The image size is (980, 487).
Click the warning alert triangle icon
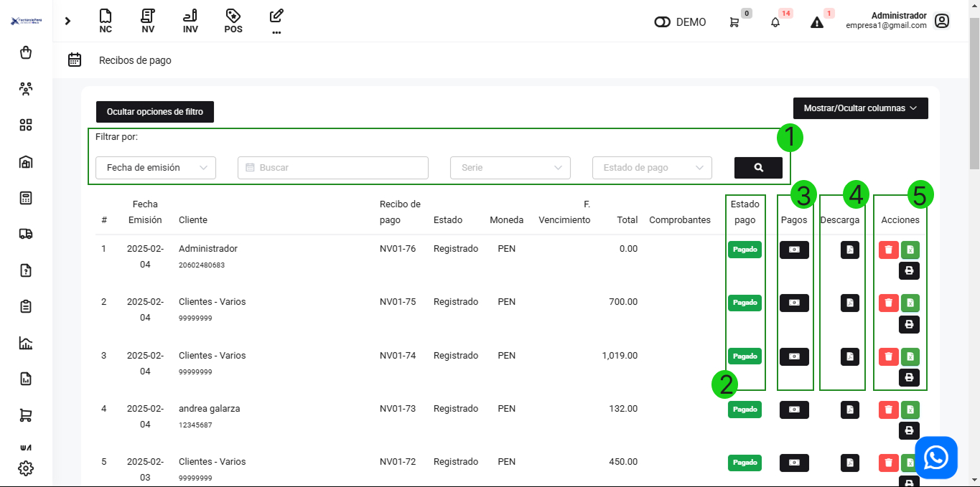point(817,22)
